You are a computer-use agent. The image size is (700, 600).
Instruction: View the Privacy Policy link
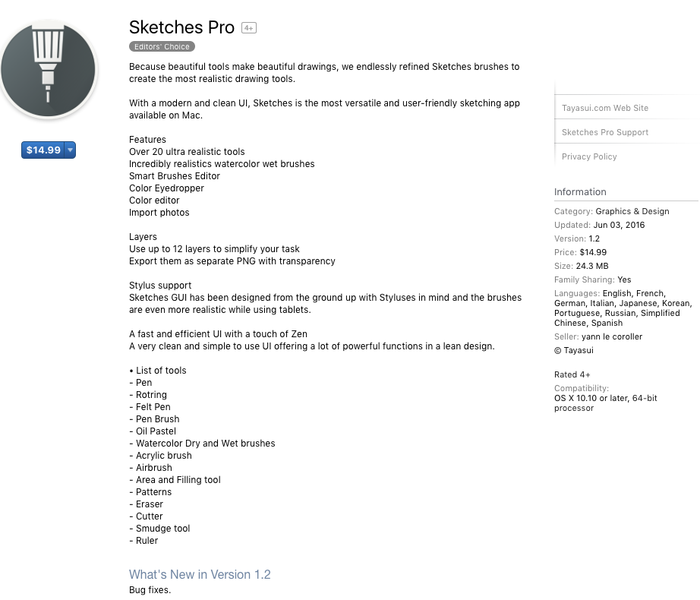coord(589,156)
